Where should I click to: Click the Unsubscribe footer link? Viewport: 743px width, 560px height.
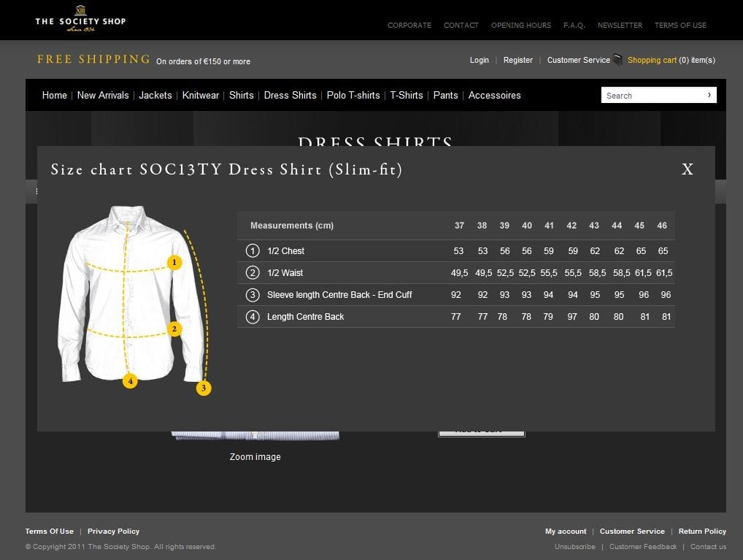(x=575, y=546)
